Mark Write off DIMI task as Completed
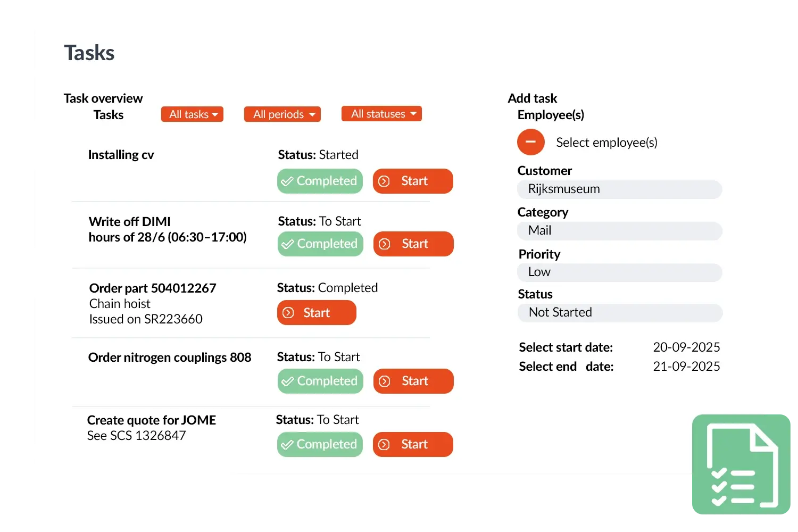This screenshot has height=532, width=798. tap(320, 244)
